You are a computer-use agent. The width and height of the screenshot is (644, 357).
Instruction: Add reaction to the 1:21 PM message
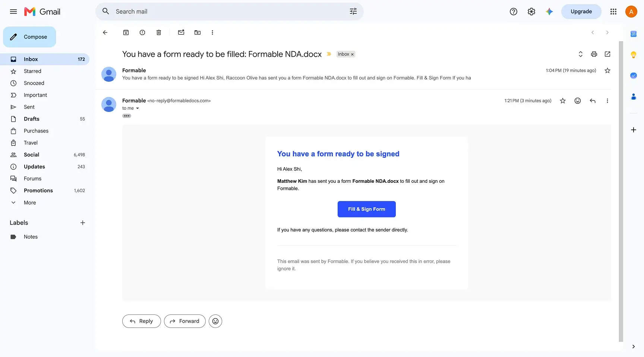point(578,101)
